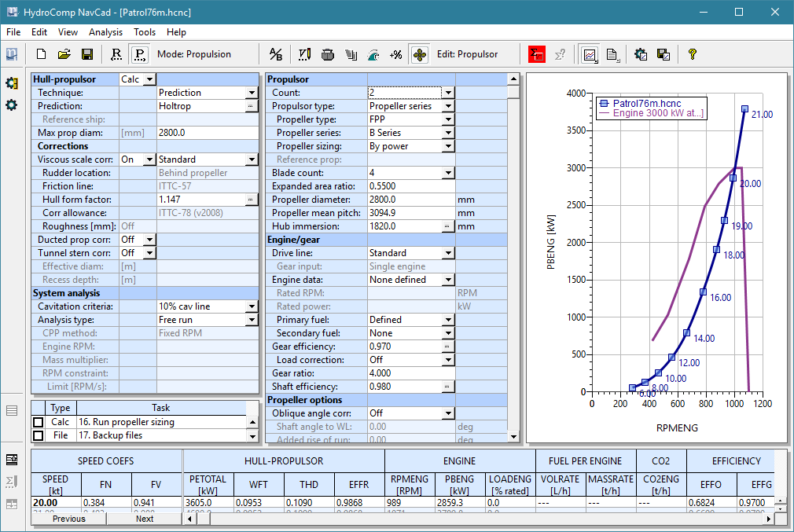Open the Edit menu
This screenshot has height=532, width=794.
pos(39,32)
